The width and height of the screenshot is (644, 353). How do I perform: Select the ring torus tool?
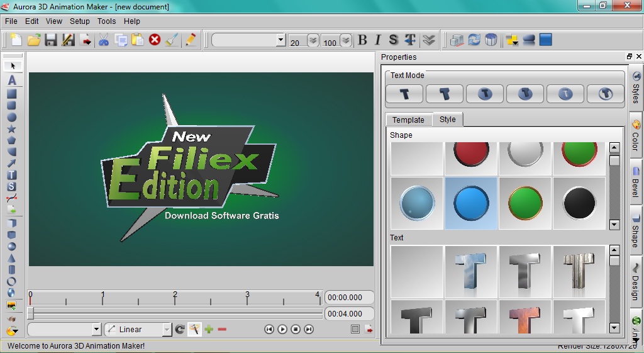point(12,281)
